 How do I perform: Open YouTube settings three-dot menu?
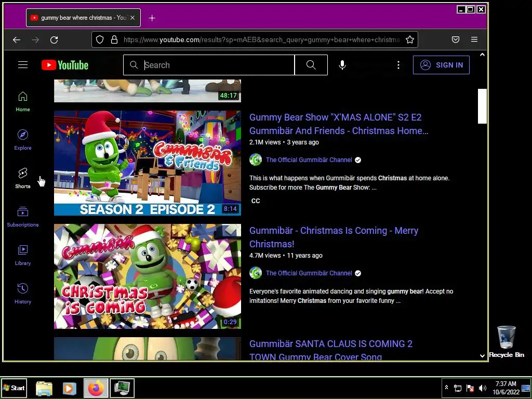[398, 65]
